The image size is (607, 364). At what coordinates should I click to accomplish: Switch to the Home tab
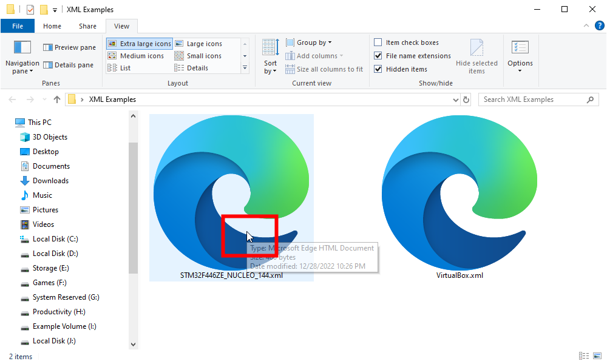click(52, 26)
